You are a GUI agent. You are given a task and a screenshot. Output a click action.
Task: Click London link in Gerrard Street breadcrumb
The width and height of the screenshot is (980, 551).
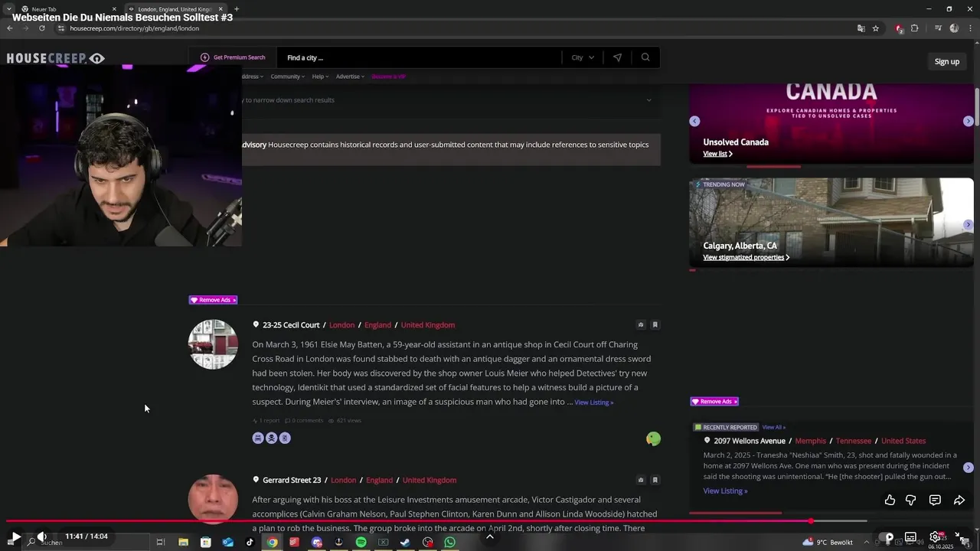tap(343, 481)
